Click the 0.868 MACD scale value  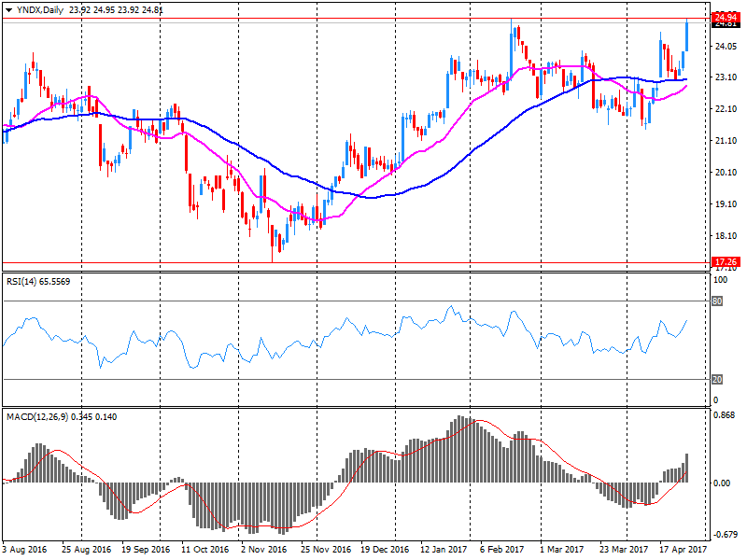pos(725,414)
